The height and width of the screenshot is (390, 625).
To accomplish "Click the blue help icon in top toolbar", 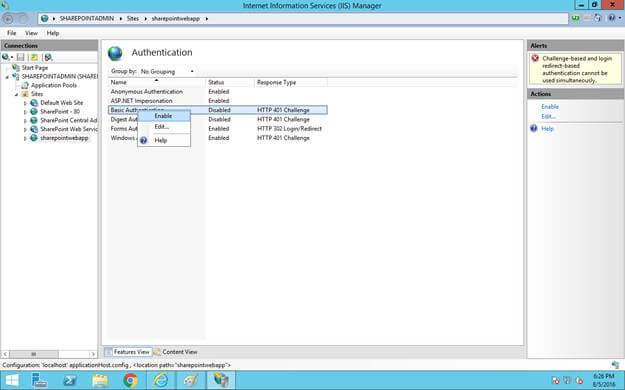I will point(611,18).
